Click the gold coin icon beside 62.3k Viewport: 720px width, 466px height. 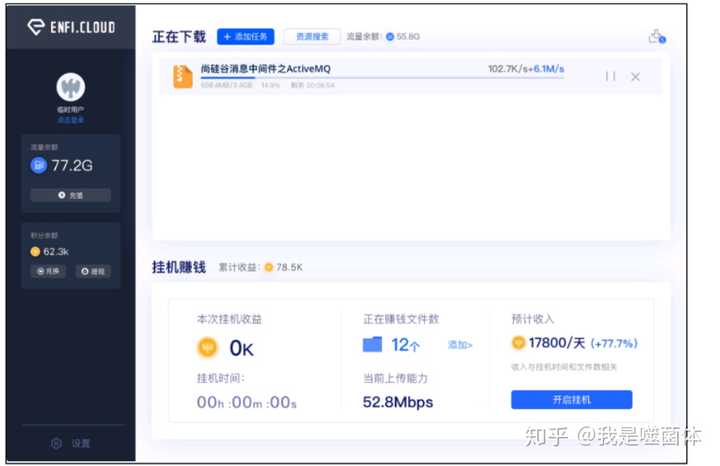coord(35,252)
